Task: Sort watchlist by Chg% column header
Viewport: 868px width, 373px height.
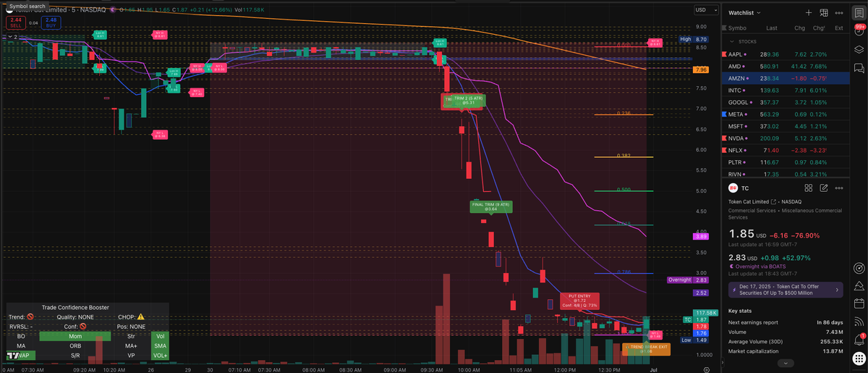Action: pyautogui.click(x=819, y=28)
